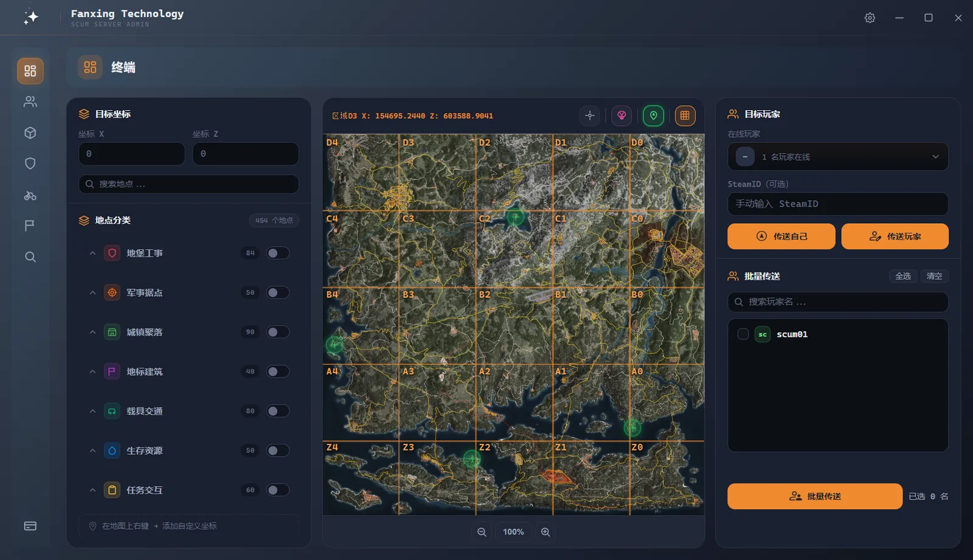This screenshot has height=560, width=973.
Task: Toggle the 生存资源 category switch
Action: pos(277,451)
